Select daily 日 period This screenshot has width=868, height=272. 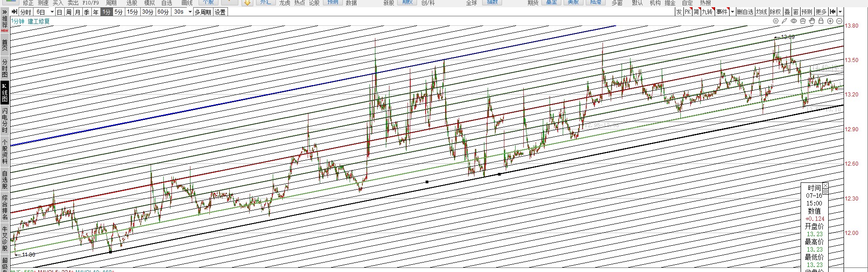(60, 12)
